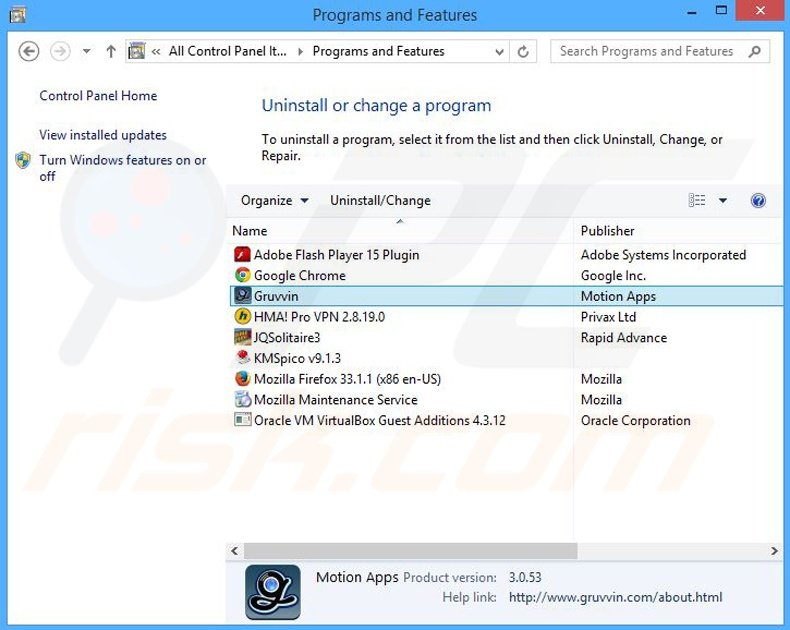Select the Google Chrome icon

tap(242, 275)
